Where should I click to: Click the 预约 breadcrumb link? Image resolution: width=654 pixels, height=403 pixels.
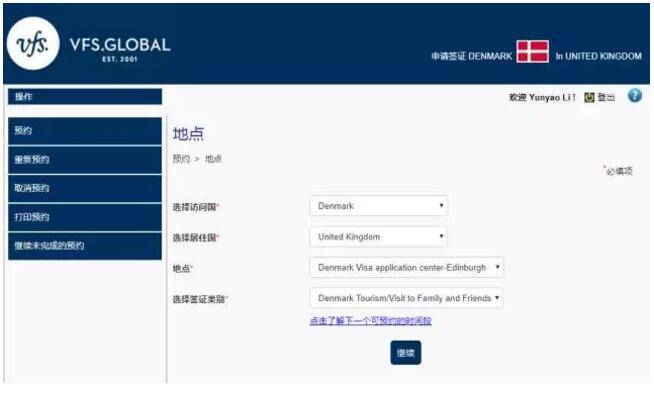click(180, 159)
